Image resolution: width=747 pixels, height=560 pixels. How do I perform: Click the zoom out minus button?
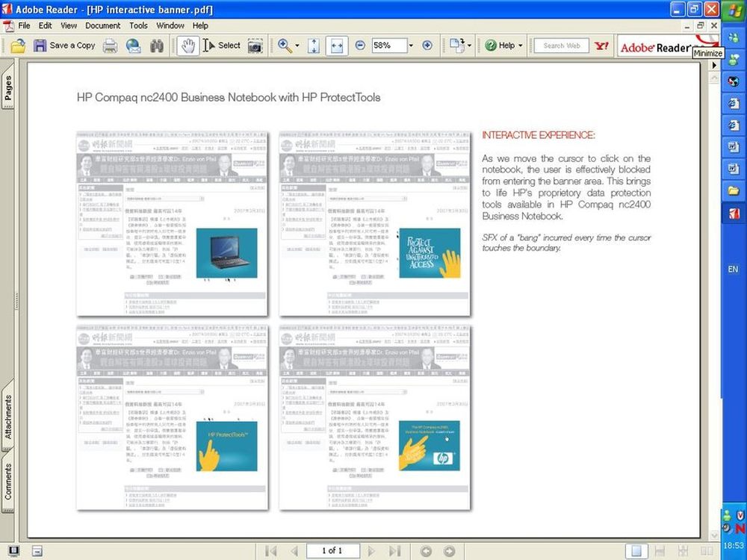coord(360,46)
